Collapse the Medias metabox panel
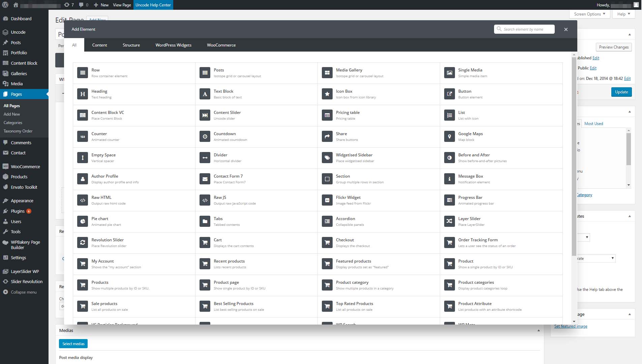 coord(538,331)
